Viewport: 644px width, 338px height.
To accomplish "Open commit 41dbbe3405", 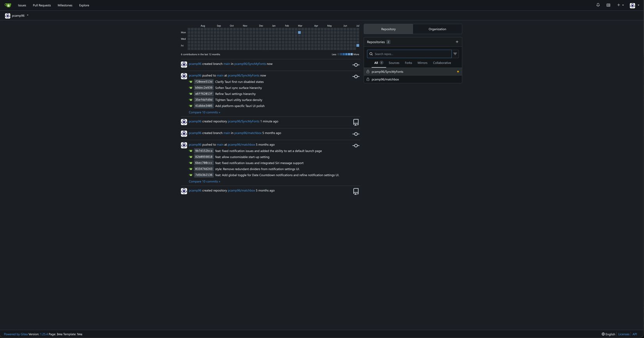I will 204,106.
